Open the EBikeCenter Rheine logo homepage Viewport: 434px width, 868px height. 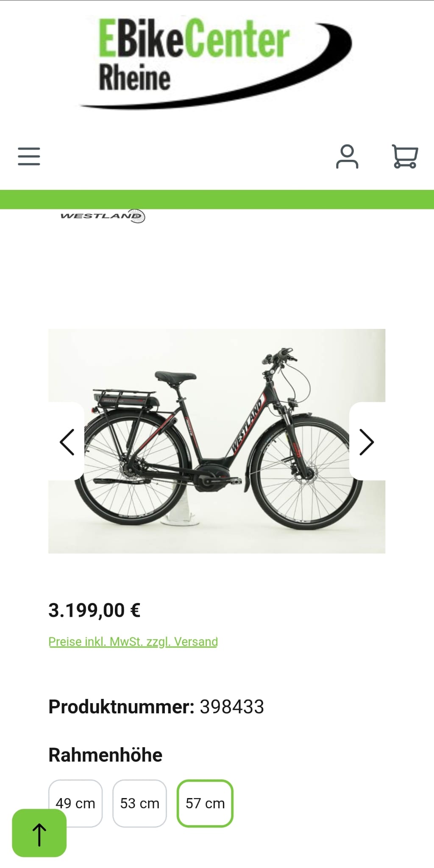pyautogui.click(x=216, y=61)
